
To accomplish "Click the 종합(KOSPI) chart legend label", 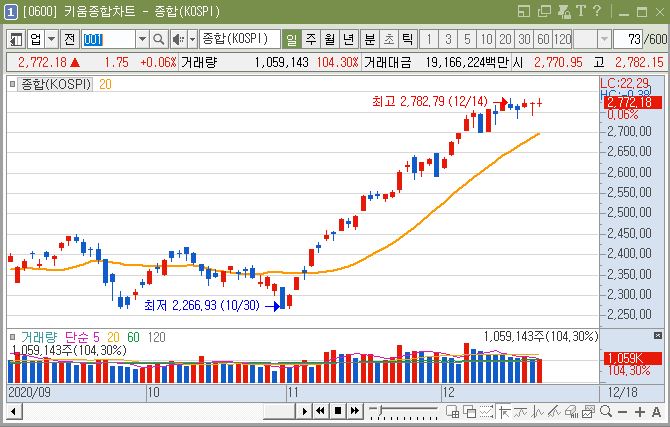I will (x=56, y=84).
